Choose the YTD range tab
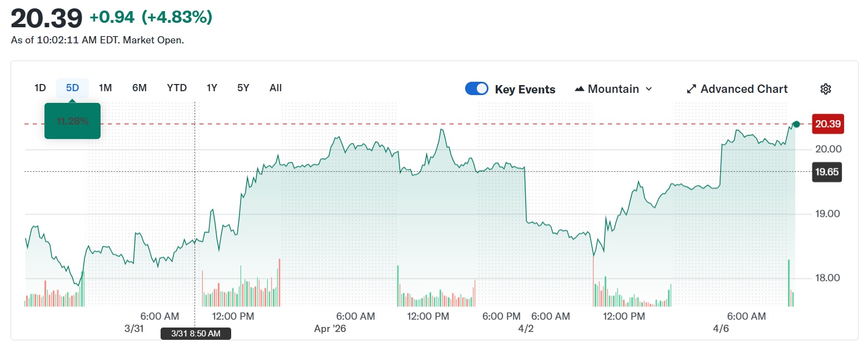 177,88
